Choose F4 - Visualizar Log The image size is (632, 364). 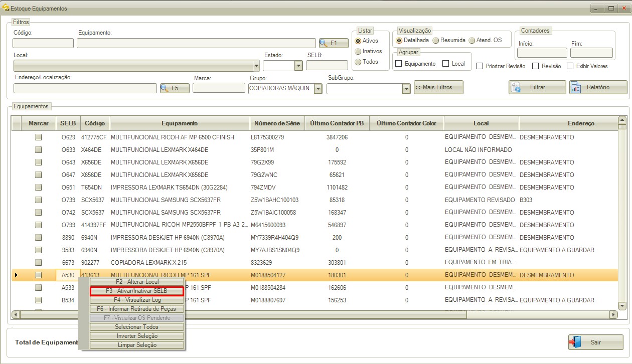[137, 300]
